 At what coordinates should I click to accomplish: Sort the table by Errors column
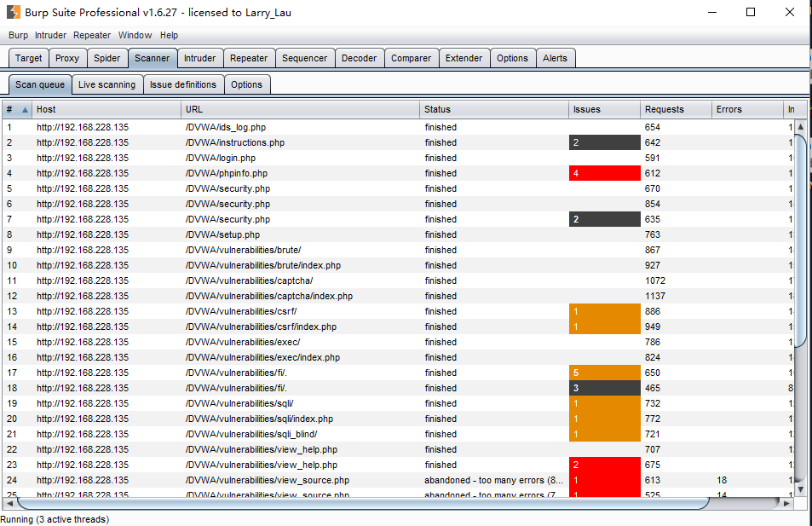click(747, 109)
